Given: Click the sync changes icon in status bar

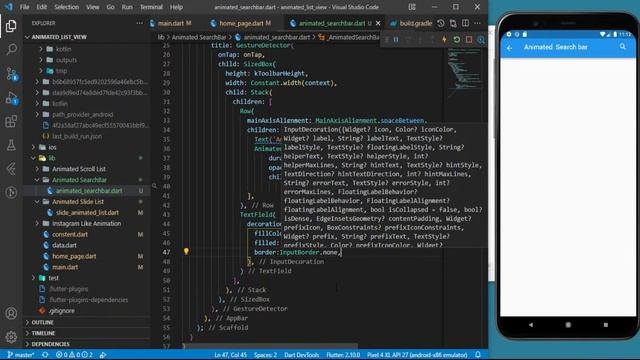Looking at the screenshot, I should pyautogui.click(x=45, y=355).
